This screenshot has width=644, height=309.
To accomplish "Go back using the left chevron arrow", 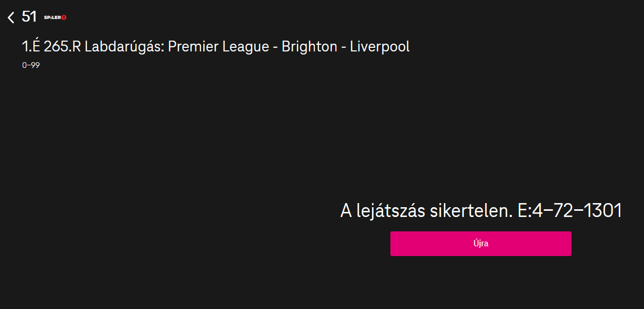I will (x=11, y=17).
